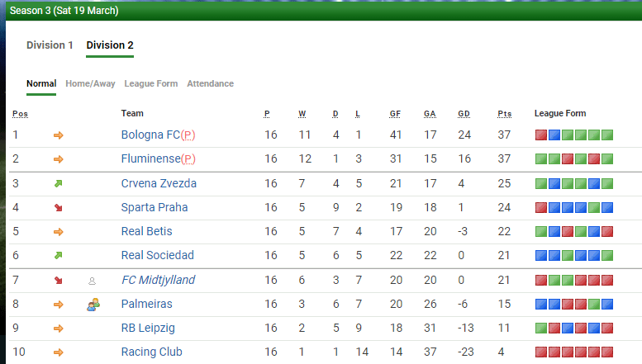Screen dimensions: 642x364
Task: Click Real Sociedad's last red form square
Action: point(607,256)
